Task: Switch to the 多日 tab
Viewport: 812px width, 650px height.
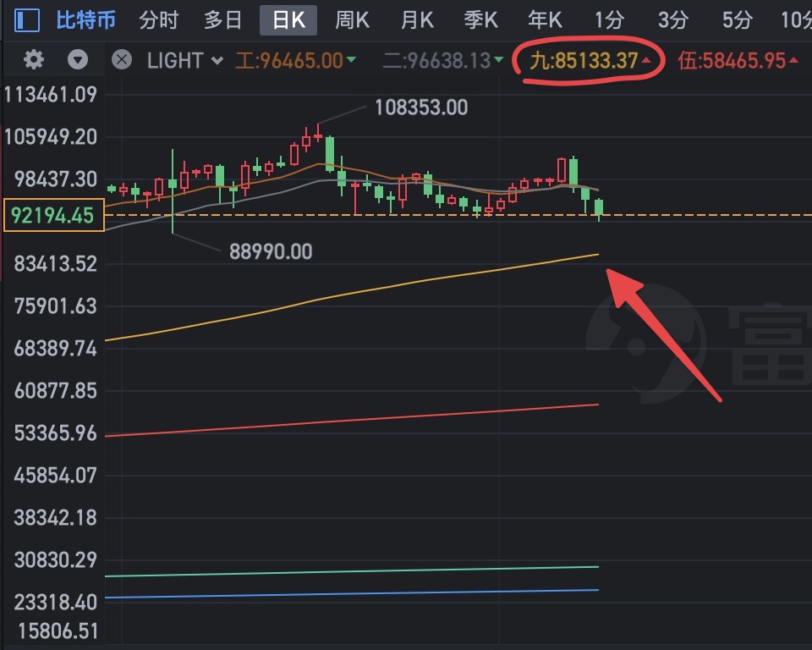Action: pyautogui.click(x=222, y=20)
